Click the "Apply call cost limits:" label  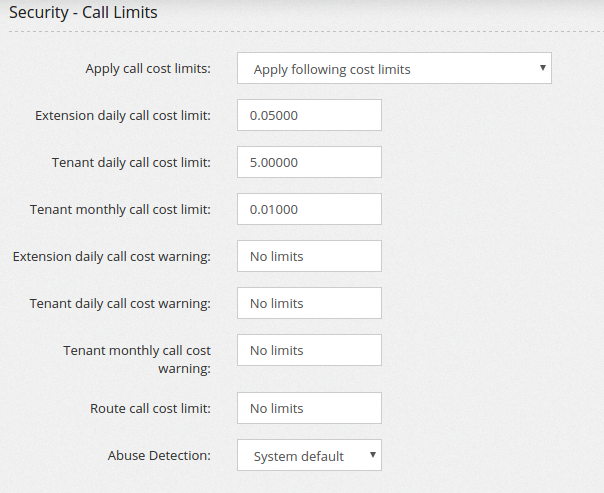[x=148, y=69]
